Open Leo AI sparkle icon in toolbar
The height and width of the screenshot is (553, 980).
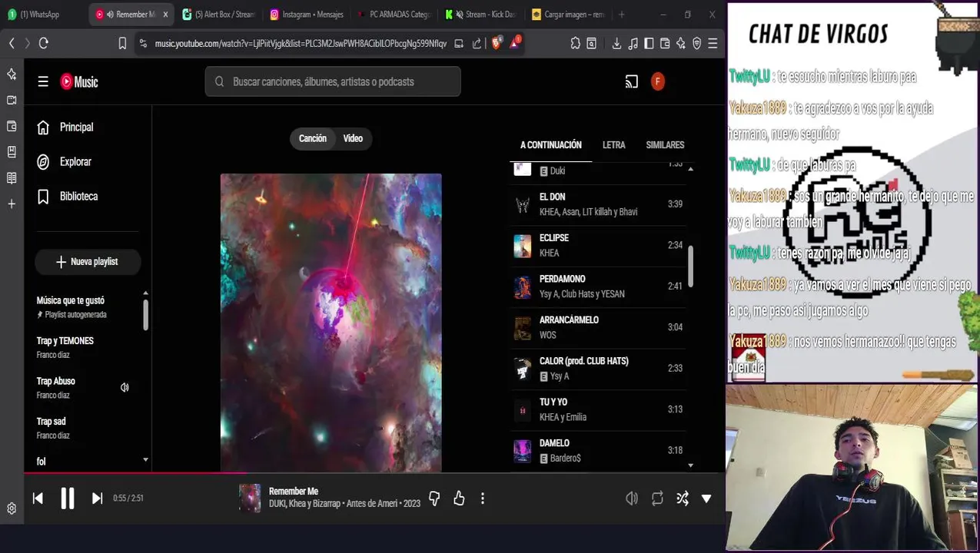tap(681, 44)
